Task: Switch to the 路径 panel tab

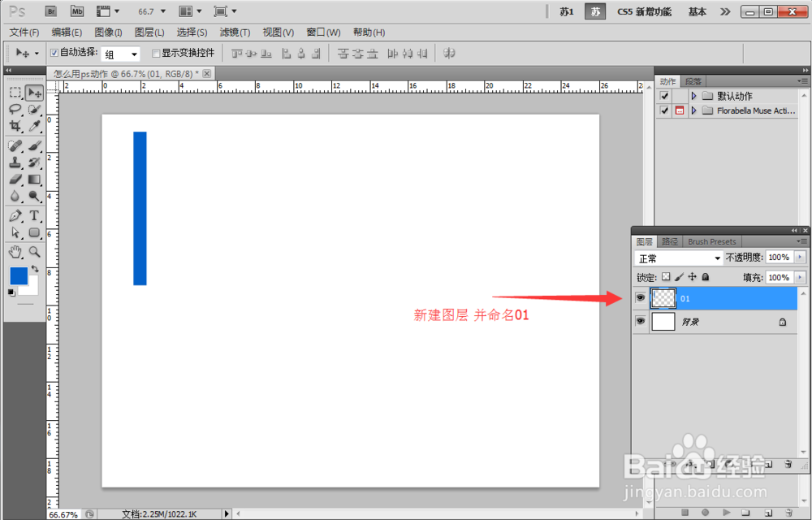Action: pos(669,241)
